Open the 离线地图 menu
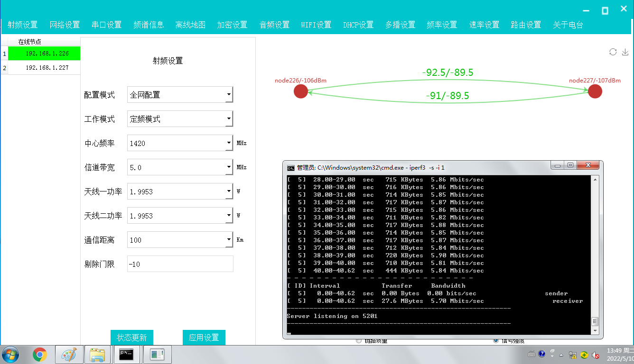This screenshot has width=634, height=364. (190, 25)
